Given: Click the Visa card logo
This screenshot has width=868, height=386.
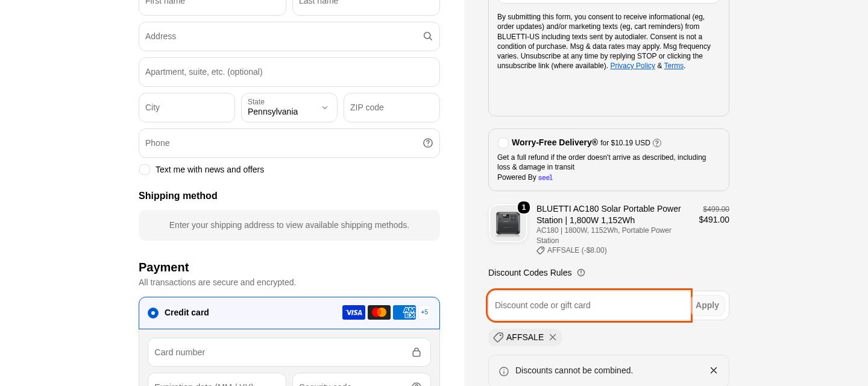Looking at the screenshot, I should click(x=354, y=312).
